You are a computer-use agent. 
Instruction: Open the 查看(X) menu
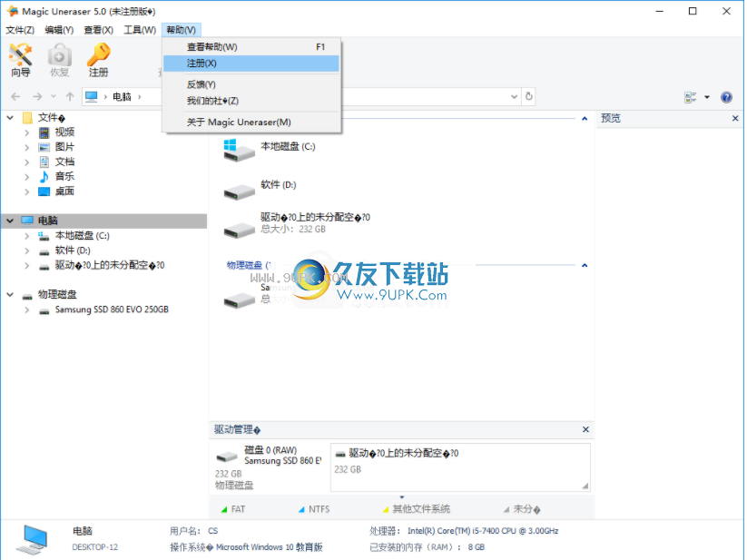click(99, 30)
